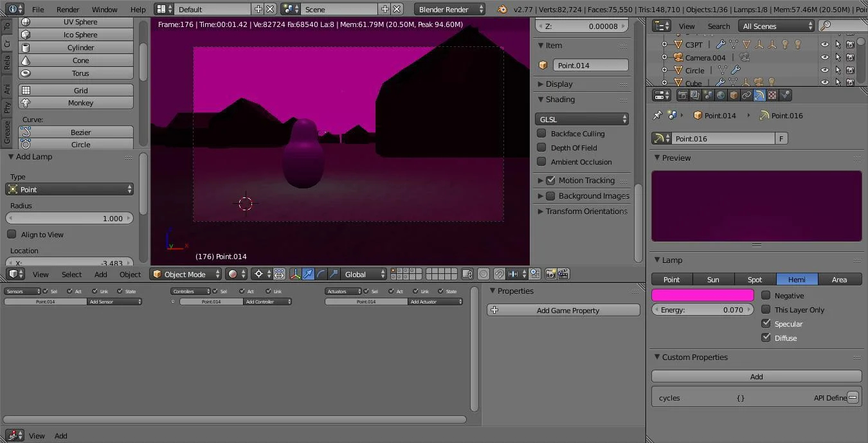
Task: Add a Monkey mesh
Action: point(76,103)
